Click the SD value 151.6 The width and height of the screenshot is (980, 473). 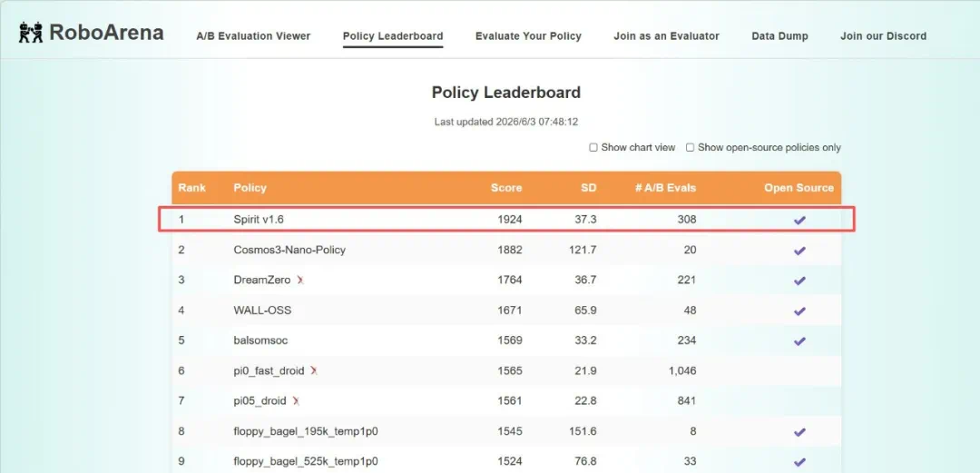click(x=583, y=431)
